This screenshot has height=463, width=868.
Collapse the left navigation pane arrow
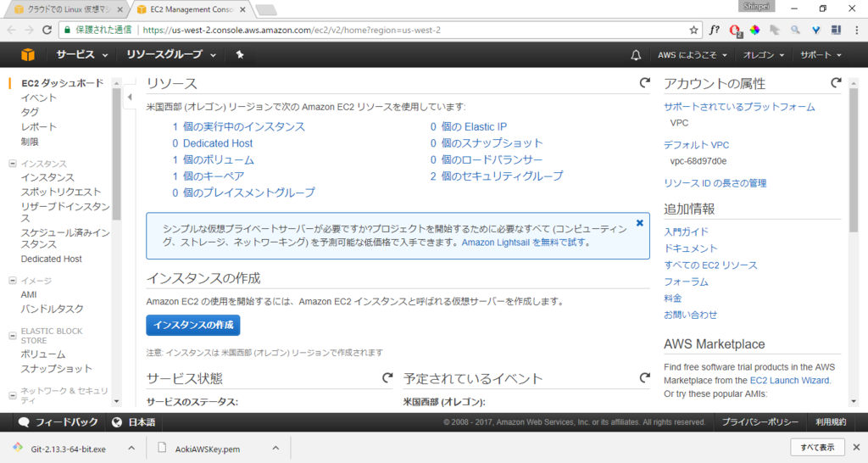tap(130, 98)
